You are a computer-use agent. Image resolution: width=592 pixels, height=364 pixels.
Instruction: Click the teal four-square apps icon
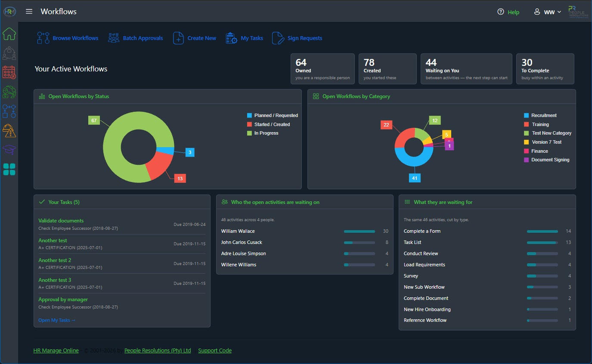(9, 170)
